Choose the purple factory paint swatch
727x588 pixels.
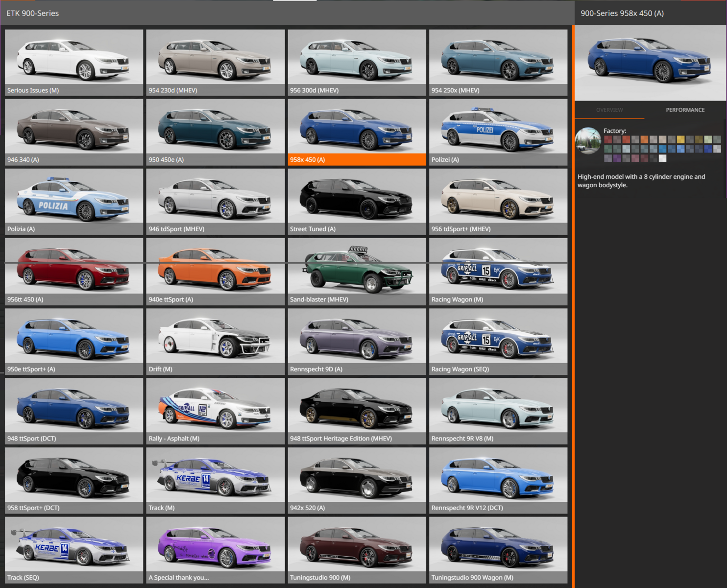point(617,158)
